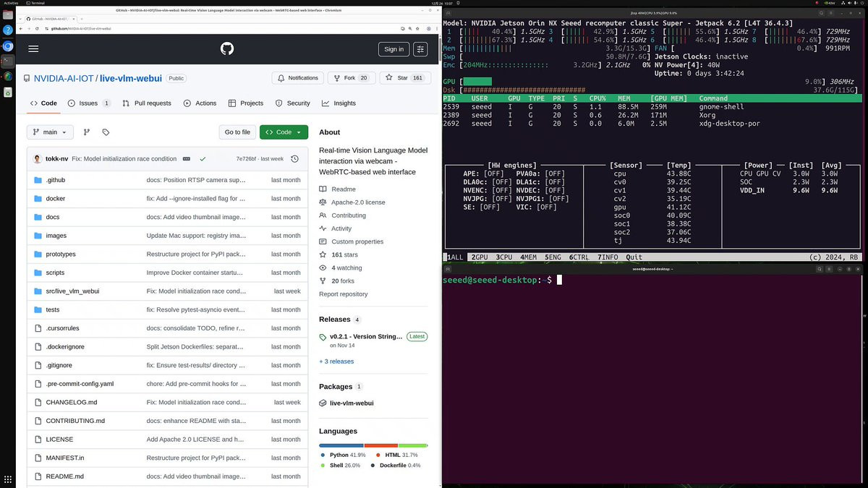Reload the Chromium page
The height and width of the screenshot is (488, 868).
pyautogui.click(x=37, y=28)
